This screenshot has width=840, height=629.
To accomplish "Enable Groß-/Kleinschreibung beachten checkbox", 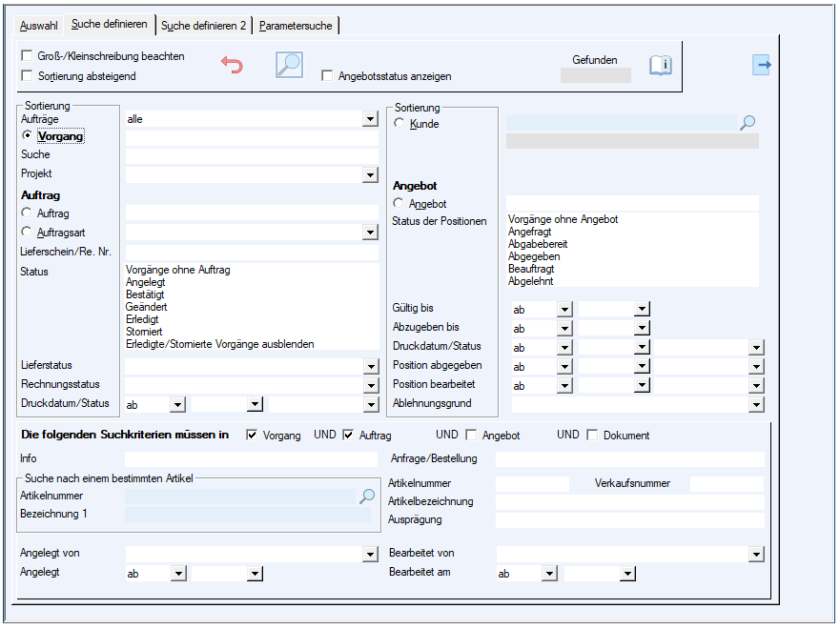I will tap(27, 56).
